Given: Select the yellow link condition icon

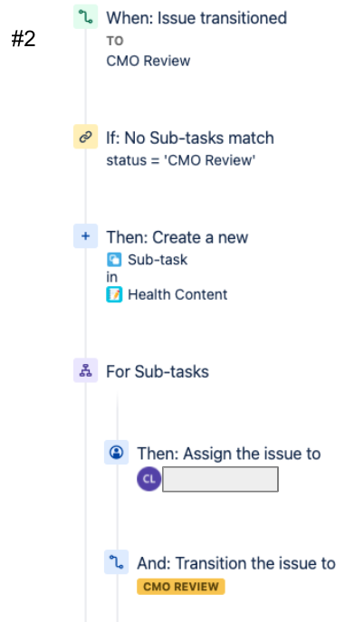Looking at the screenshot, I should pyautogui.click(x=86, y=137).
